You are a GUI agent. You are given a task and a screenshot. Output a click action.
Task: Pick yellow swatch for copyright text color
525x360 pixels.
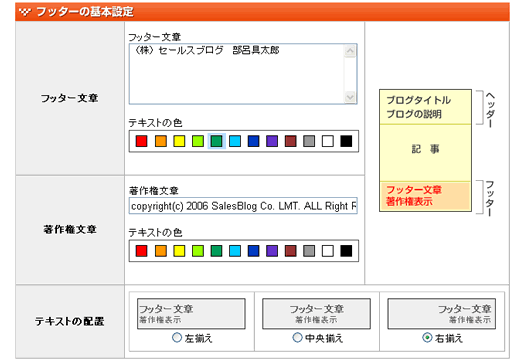(179, 250)
